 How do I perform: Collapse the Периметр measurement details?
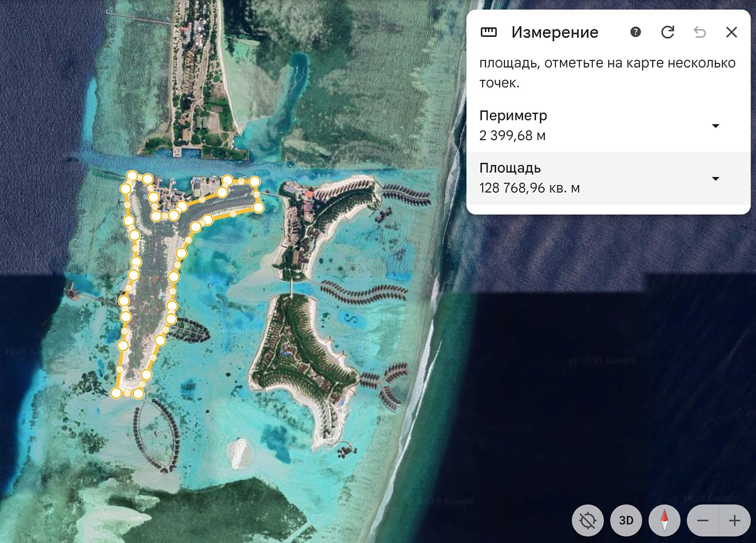pyautogui.click(x=715, y=126)
